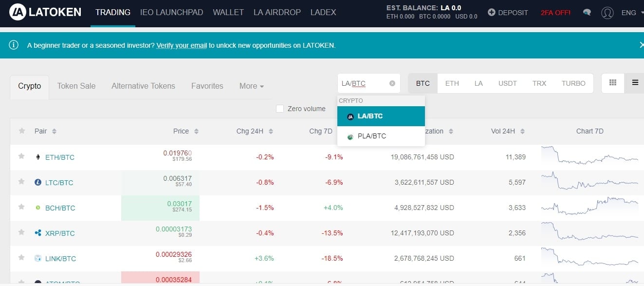Click the PLA token icon in dropdown
Image resolution: width=644 pixels, height=286 pixels.
(x=350, y=137)
